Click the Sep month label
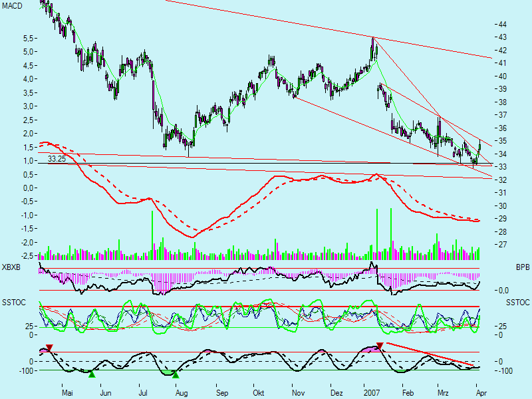532x399 pixels. coord(222,393)
